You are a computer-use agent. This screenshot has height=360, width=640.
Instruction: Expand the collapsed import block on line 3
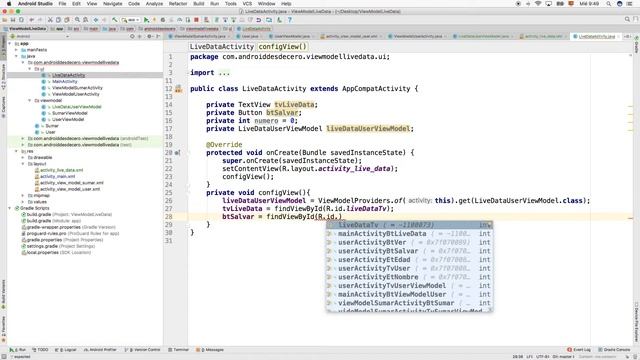click(224, 73)
